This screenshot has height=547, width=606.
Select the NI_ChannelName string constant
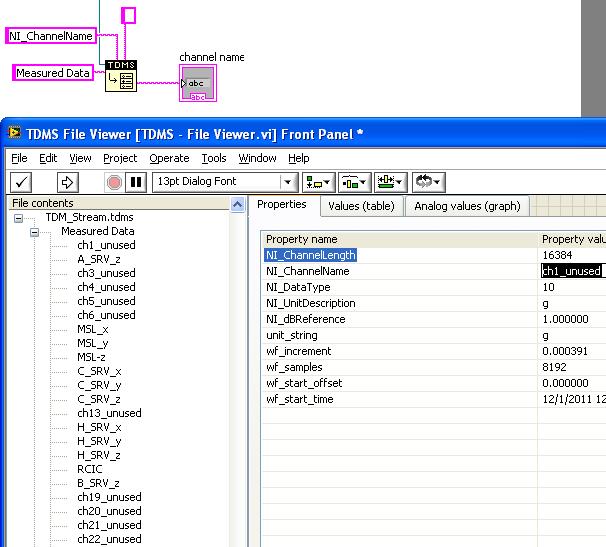[51, 36]
